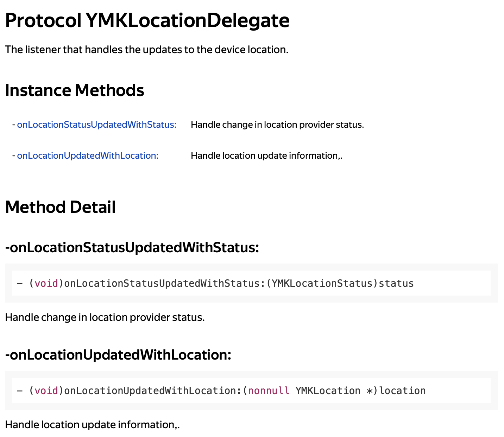
Task: Click the listener description sentence under the title
Action: tap(147, 50)
